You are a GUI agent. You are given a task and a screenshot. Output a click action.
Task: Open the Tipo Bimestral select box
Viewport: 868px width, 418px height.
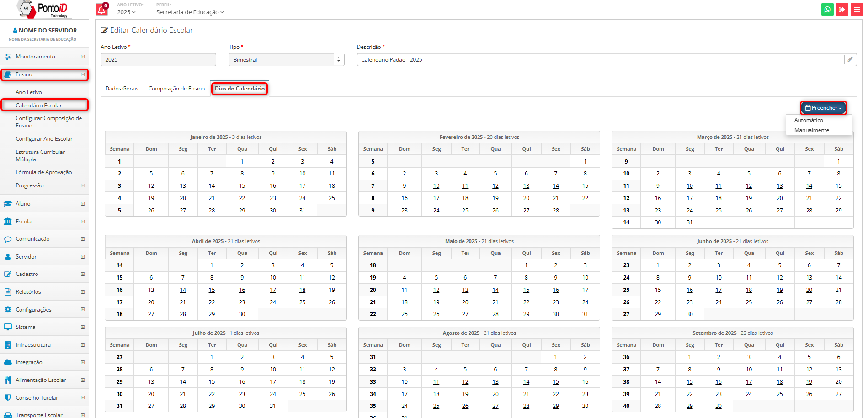286,60
